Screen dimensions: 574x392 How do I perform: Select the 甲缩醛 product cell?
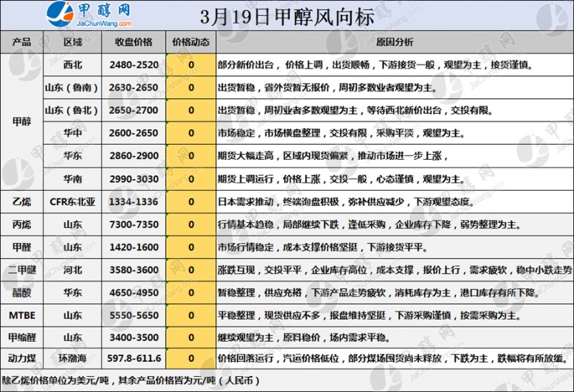tap(22, 337)
